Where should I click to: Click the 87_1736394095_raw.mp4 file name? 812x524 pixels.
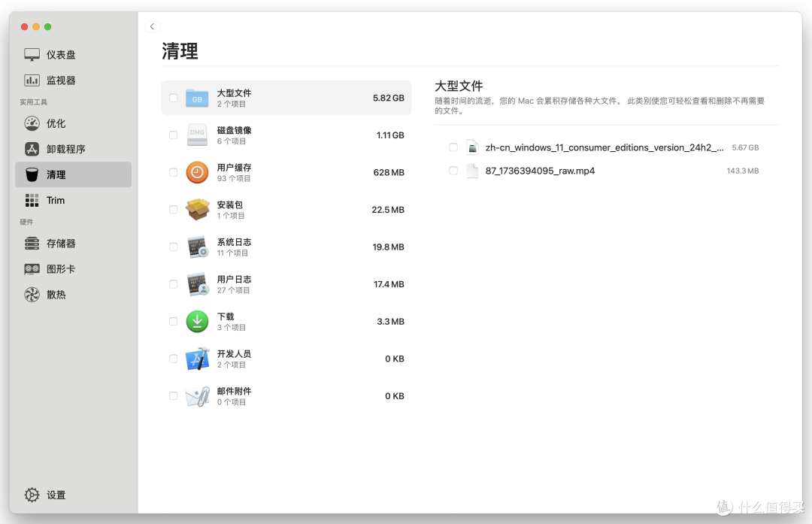tap(540, 171)
